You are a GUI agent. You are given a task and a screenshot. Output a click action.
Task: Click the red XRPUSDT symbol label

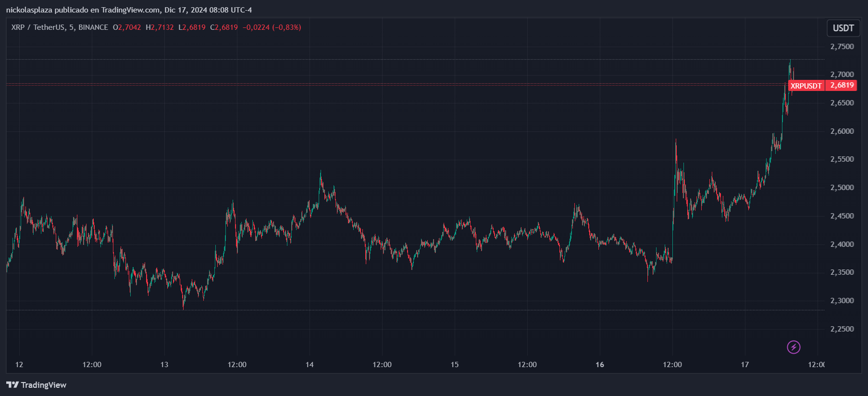(806, 86)
